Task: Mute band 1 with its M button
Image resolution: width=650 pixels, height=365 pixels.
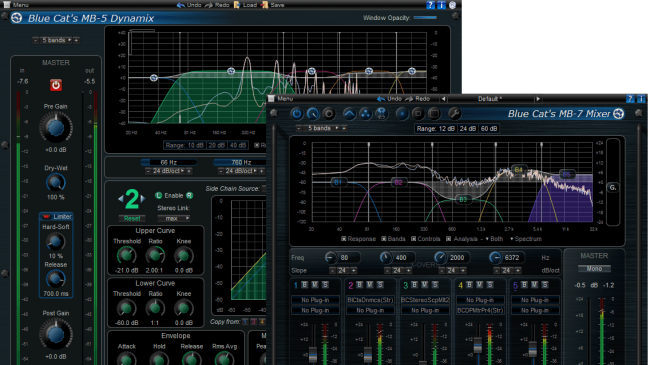Action: (315, 285)
